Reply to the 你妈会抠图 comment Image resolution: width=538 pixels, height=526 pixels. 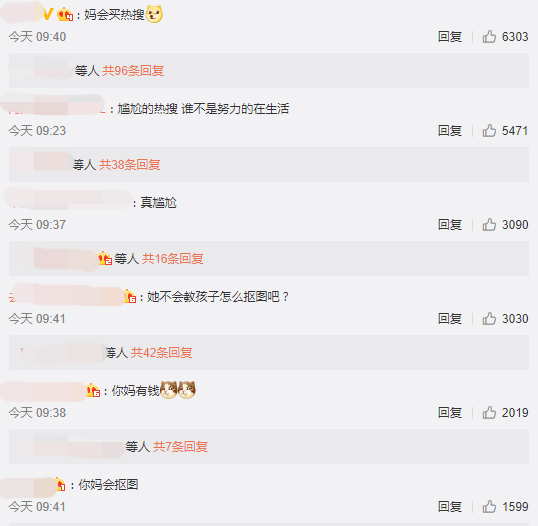tap(450, 507)
